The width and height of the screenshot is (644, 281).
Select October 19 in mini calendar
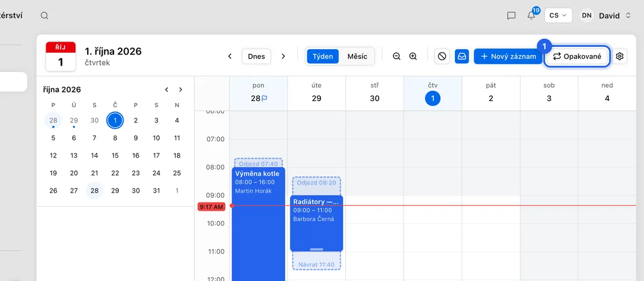point(53,173)
